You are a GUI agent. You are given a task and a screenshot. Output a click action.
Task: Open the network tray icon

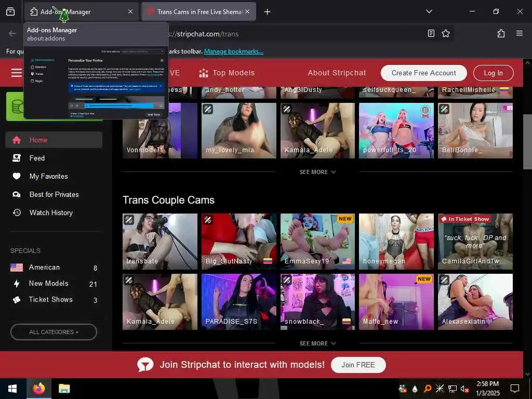(x=453, y=389)
